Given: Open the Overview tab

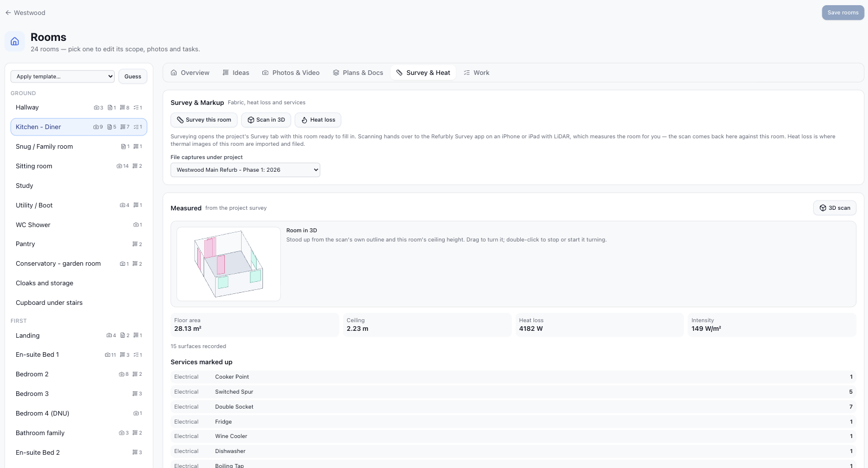Looking at the screenshot, I should 190,73.
